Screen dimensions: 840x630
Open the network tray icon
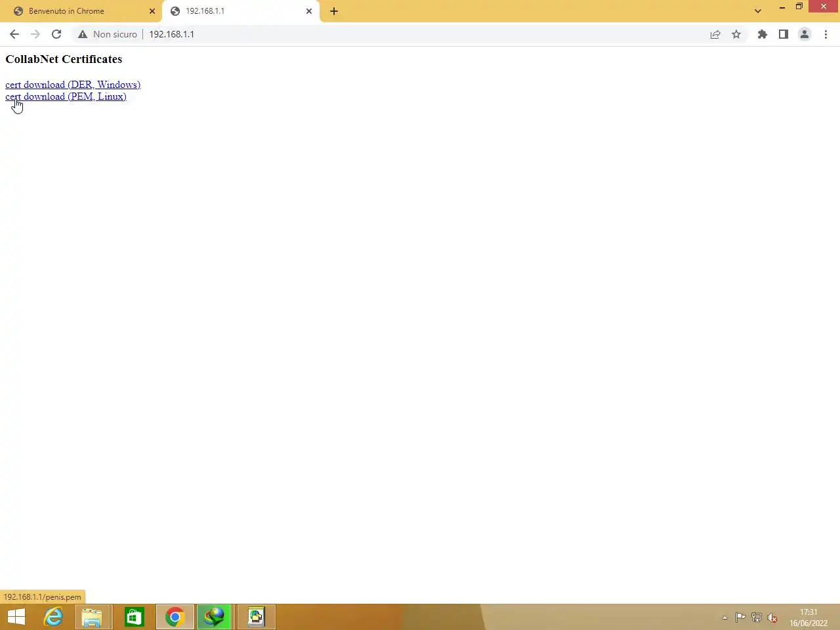[x=757, y=618]
